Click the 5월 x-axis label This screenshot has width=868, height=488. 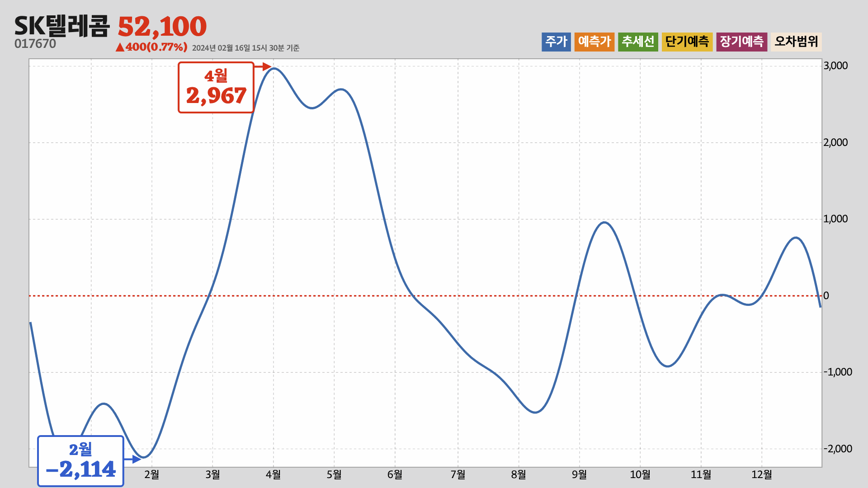tap(334, 475)
